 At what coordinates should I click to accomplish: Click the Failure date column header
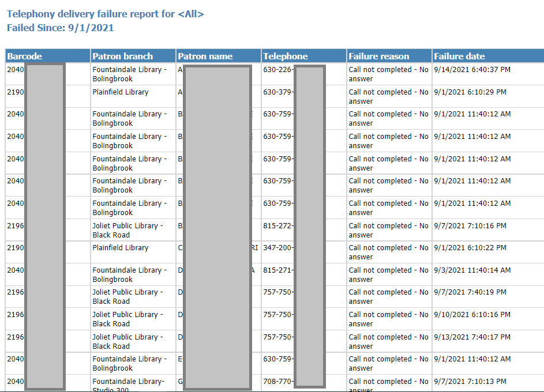459,56
